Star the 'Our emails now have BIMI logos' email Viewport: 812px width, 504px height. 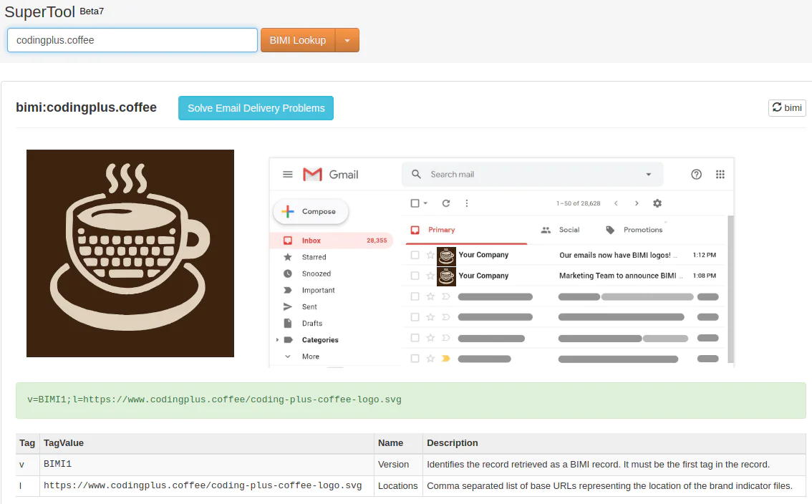(x=430, y=255)
